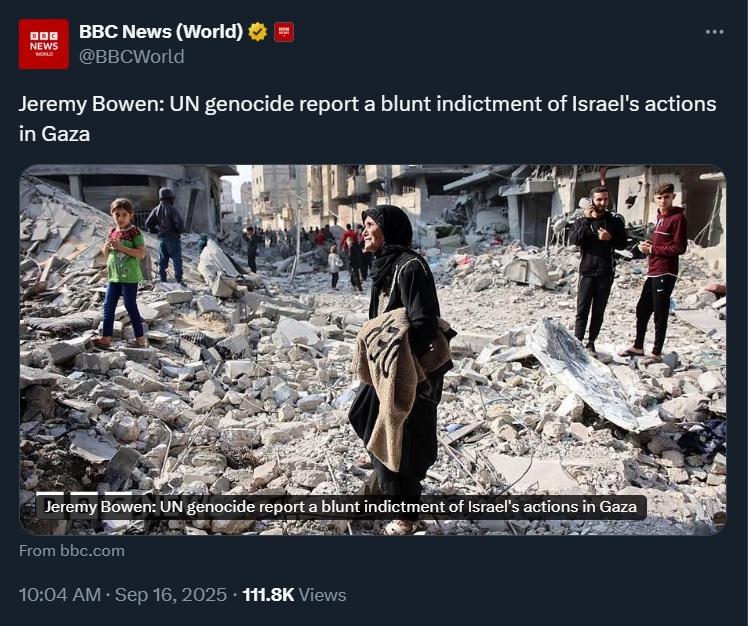The image size is (748, 626).
Task: Click the gold verified checkmark badge
Action: click(258, 32)
